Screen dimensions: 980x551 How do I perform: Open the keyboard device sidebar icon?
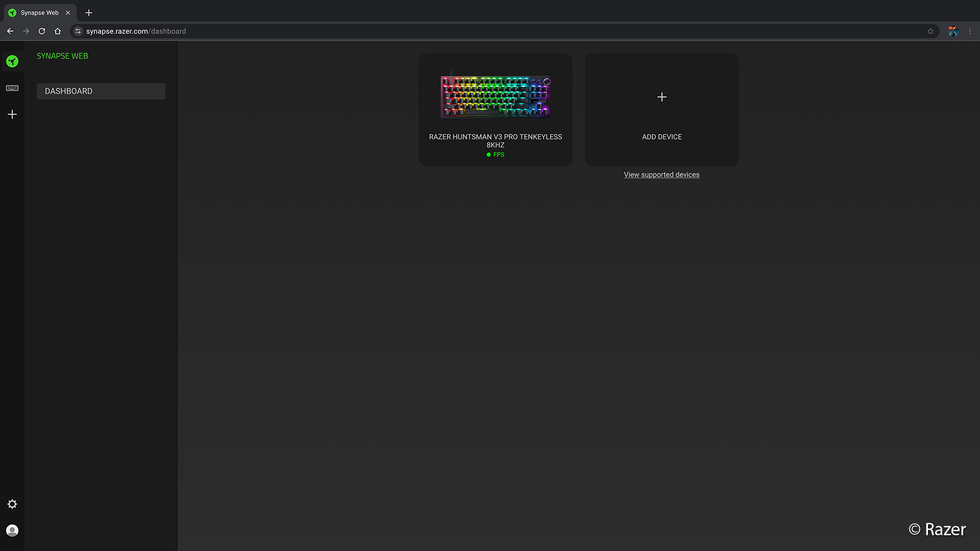[x=12, y=88]
